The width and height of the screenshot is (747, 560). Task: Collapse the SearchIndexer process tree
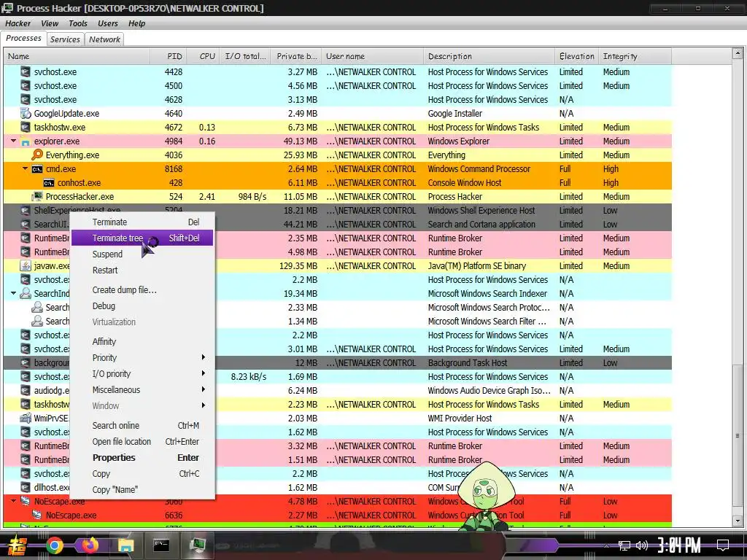(x=13, y=293)
